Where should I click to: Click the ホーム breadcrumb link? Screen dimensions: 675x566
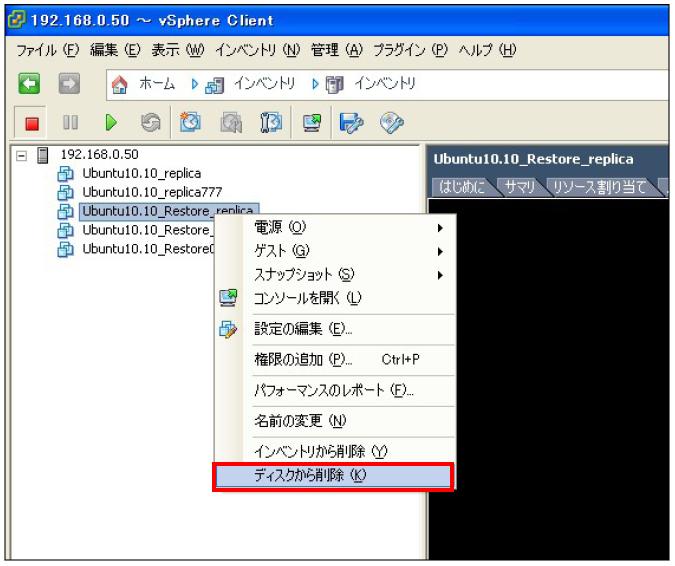point(157,84)
